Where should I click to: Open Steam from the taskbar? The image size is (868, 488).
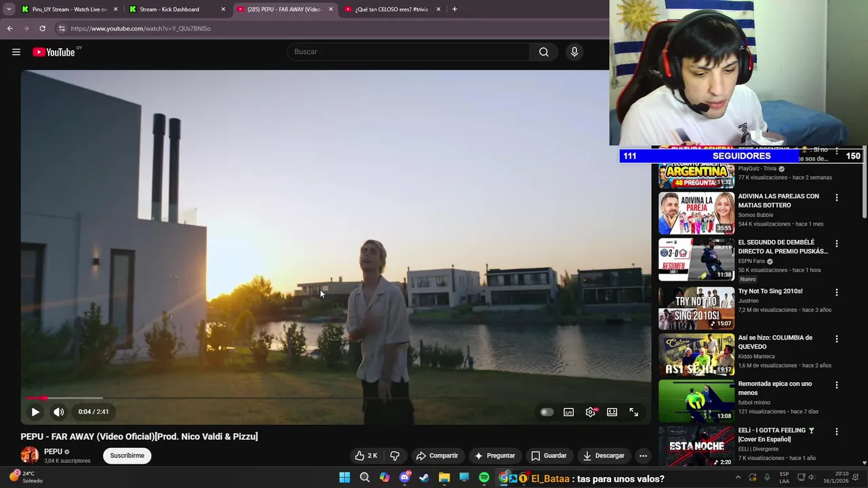[x=425, y=478]
